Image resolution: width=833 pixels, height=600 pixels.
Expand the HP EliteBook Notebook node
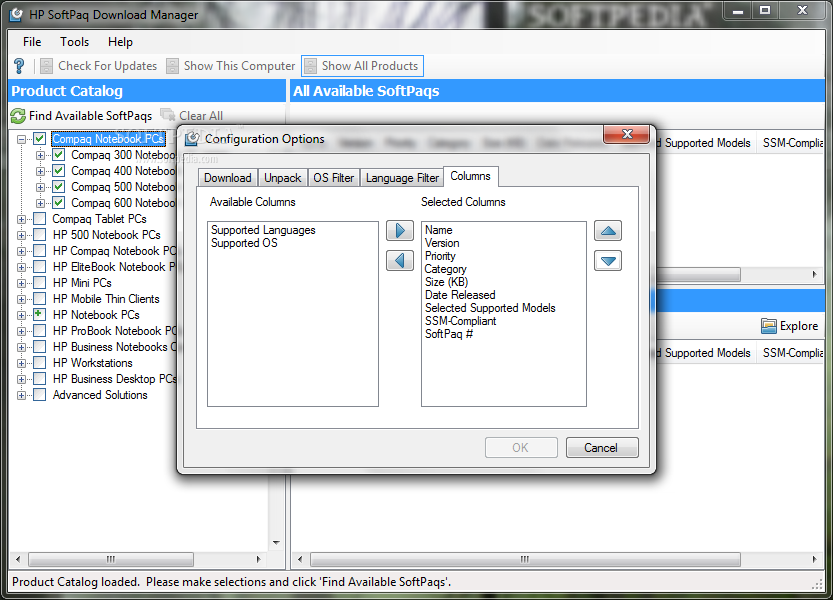[x=21, y=267]
